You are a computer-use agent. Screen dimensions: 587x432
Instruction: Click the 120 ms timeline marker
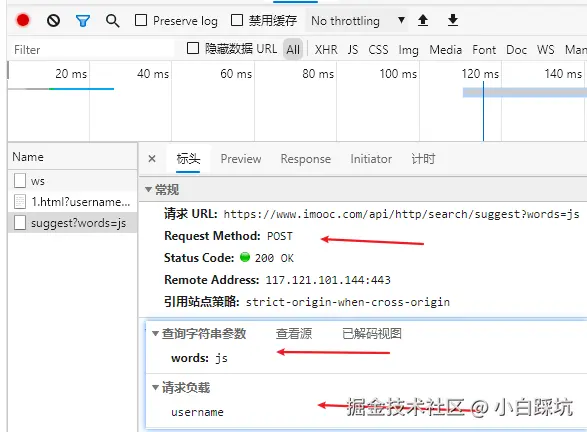tap(480, 73)
